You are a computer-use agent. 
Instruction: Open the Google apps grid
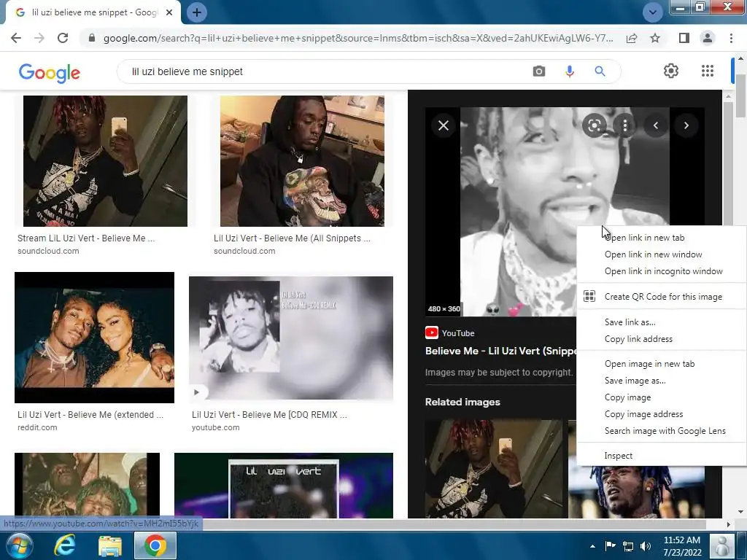708,71
